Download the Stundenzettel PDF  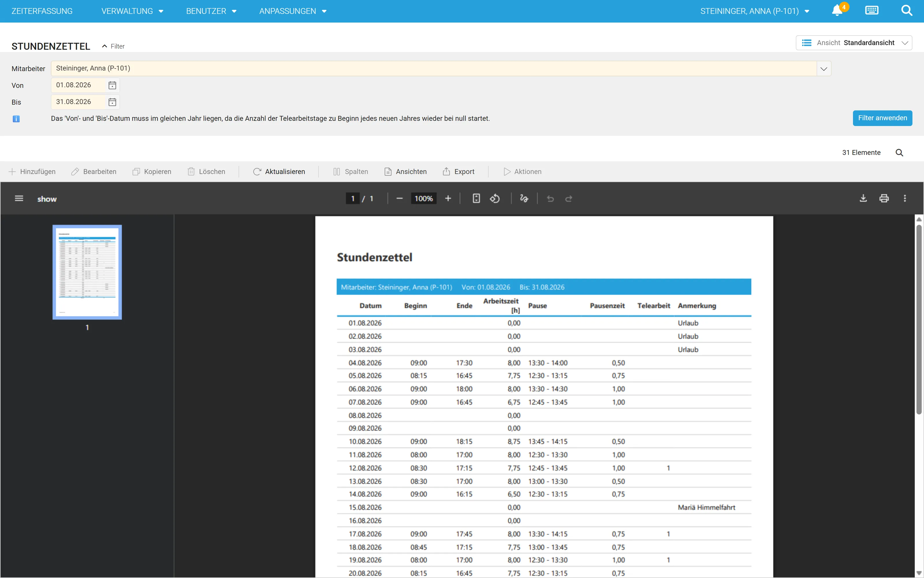[863, 199]
